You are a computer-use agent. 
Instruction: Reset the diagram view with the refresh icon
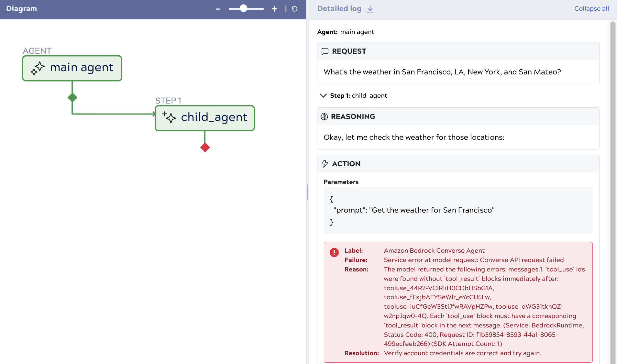coord(294,9)
